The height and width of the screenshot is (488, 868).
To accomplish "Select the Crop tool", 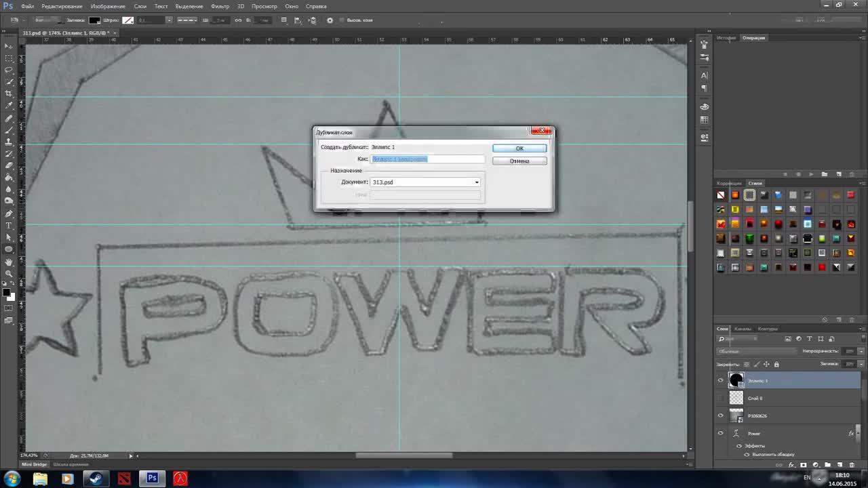I will [x=9, y=93].
